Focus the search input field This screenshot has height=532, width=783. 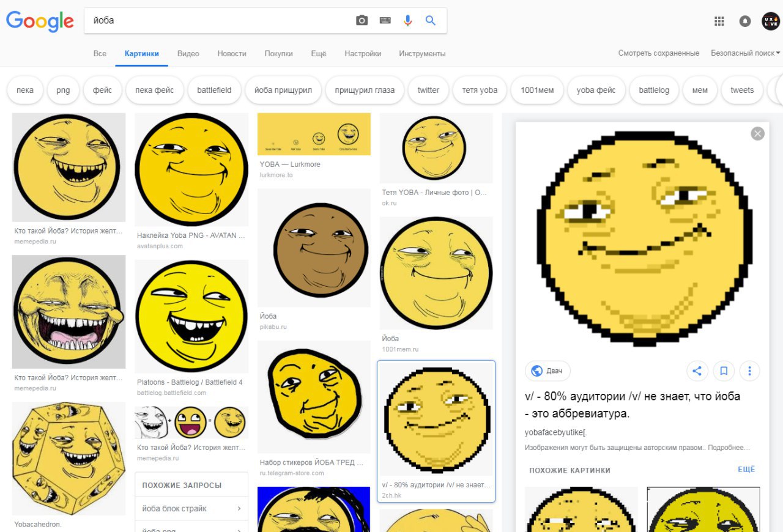[220, 20]
